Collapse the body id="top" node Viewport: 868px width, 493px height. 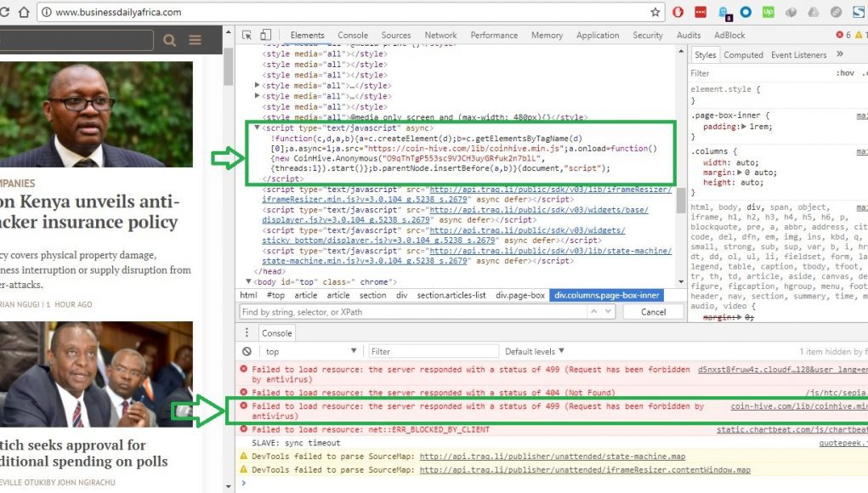(x=248, y=281)
